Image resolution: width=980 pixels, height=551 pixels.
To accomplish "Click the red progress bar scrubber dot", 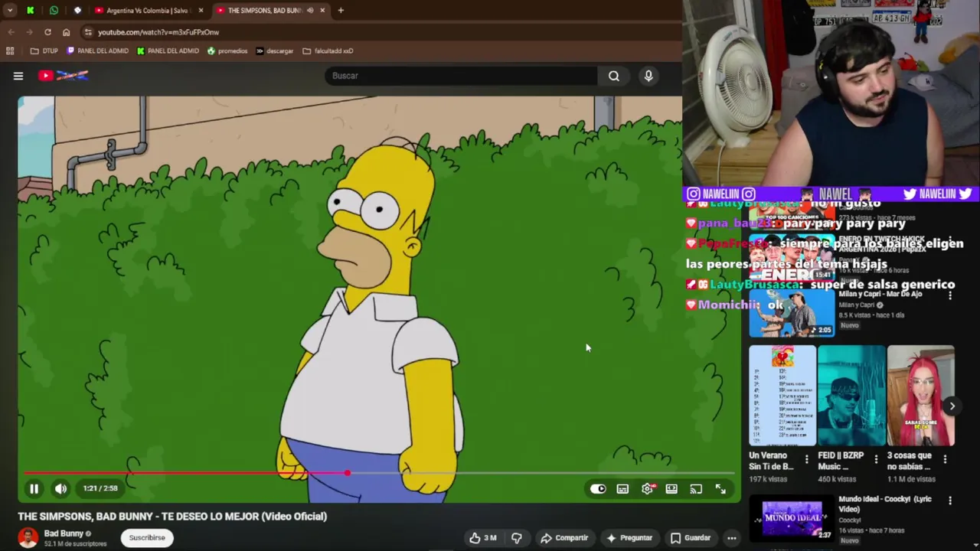I will (347, 473).
